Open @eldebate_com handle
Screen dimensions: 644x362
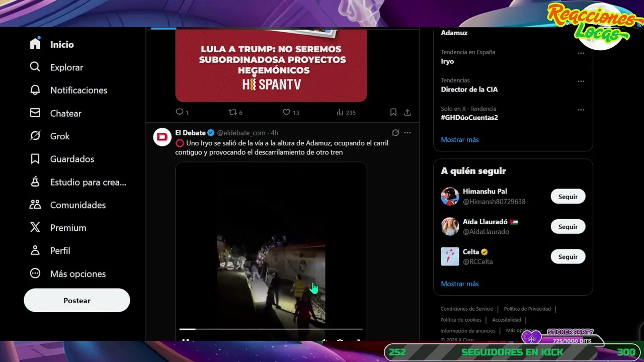click(x=241, y=133)
